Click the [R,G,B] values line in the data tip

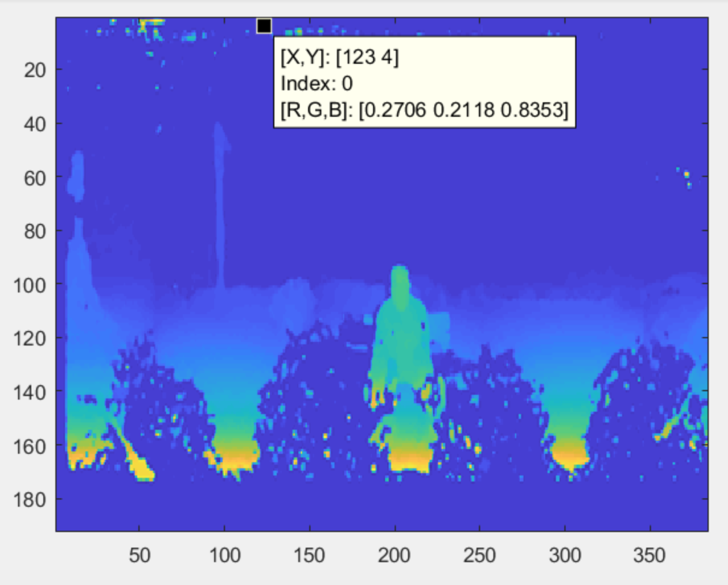[424, 109]
